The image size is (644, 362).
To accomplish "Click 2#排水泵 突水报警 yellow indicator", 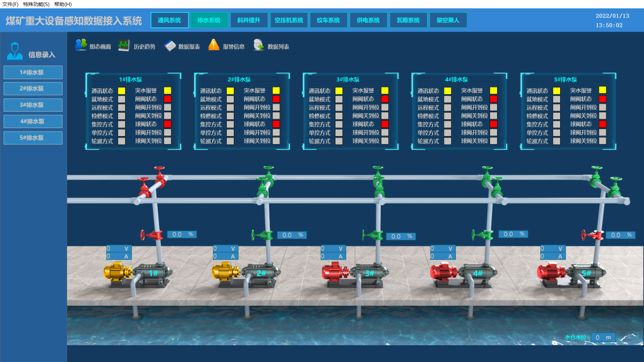I will [x=276, y=90].
